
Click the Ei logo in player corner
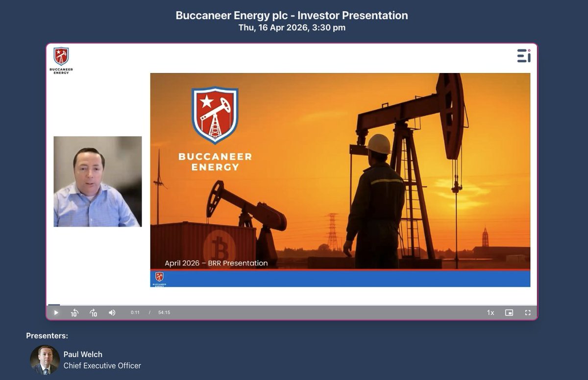click(x=524, y=55)
